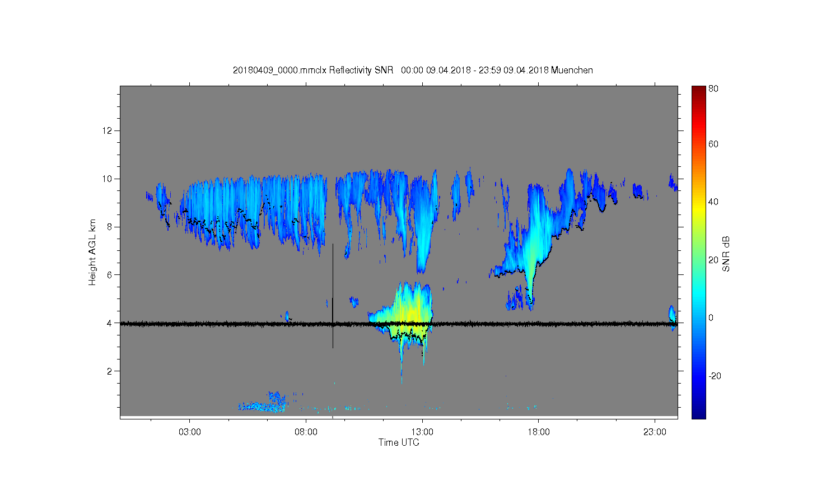Click the 23:00 time tick label
The image size is (840, 504).
[655, 432]
